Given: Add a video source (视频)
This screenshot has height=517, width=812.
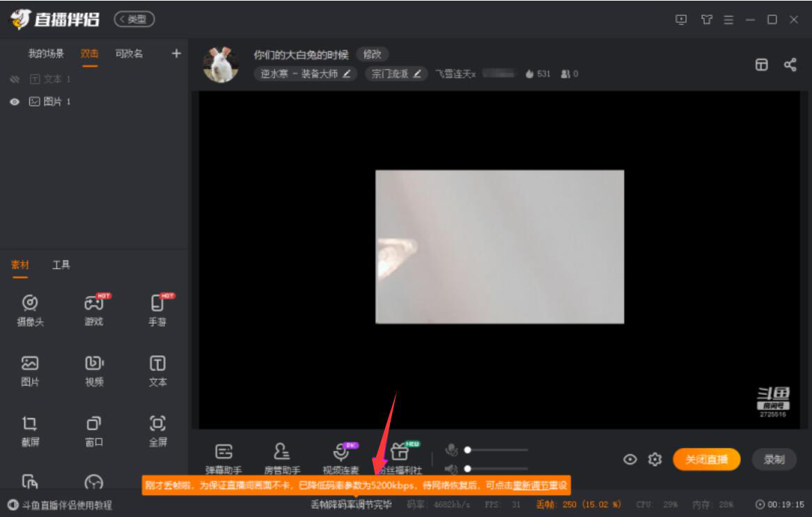Looking at the screenshot, I should [x=94, y=371].
